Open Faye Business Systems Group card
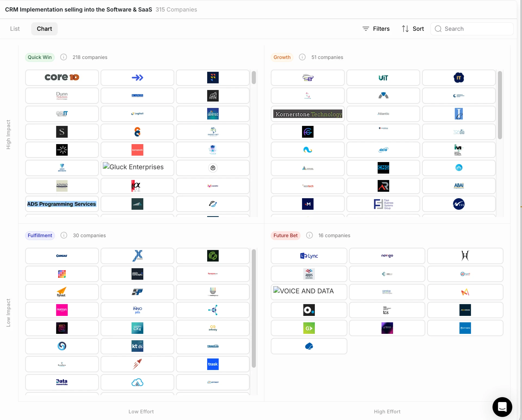Image resolution: width=522 pixels, height=420 pixels. [383, 204]
